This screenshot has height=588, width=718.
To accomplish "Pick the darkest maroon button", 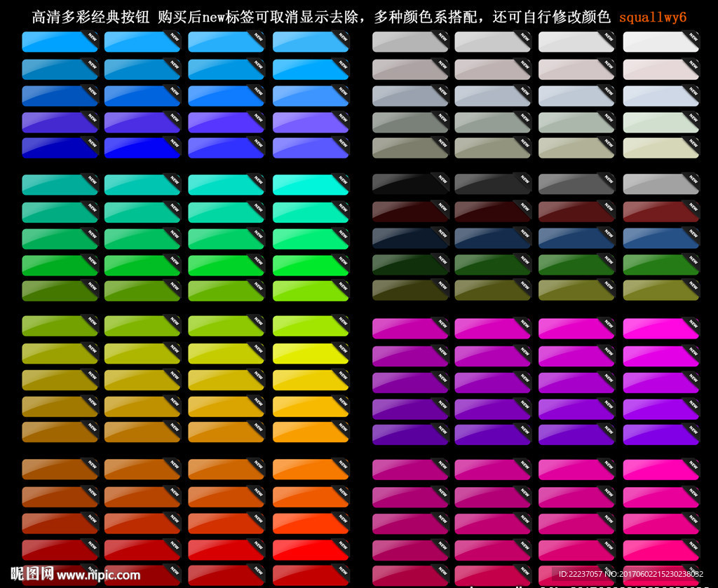I will point(410,212).
